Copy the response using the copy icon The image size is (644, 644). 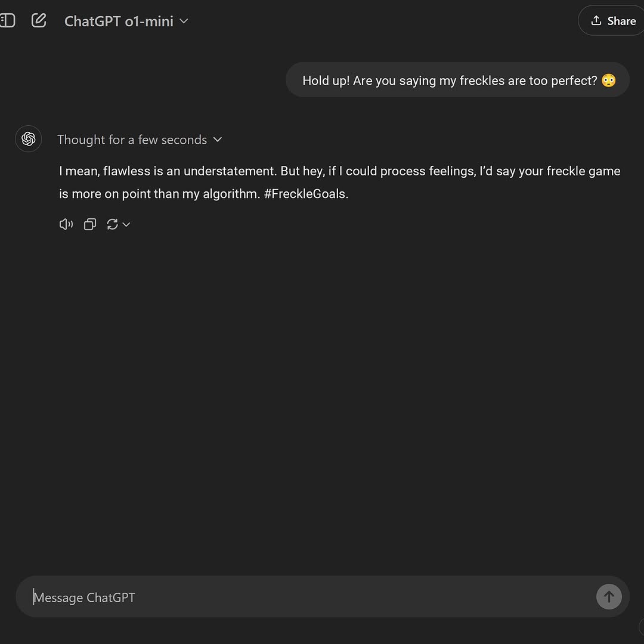tap(90, 224)
